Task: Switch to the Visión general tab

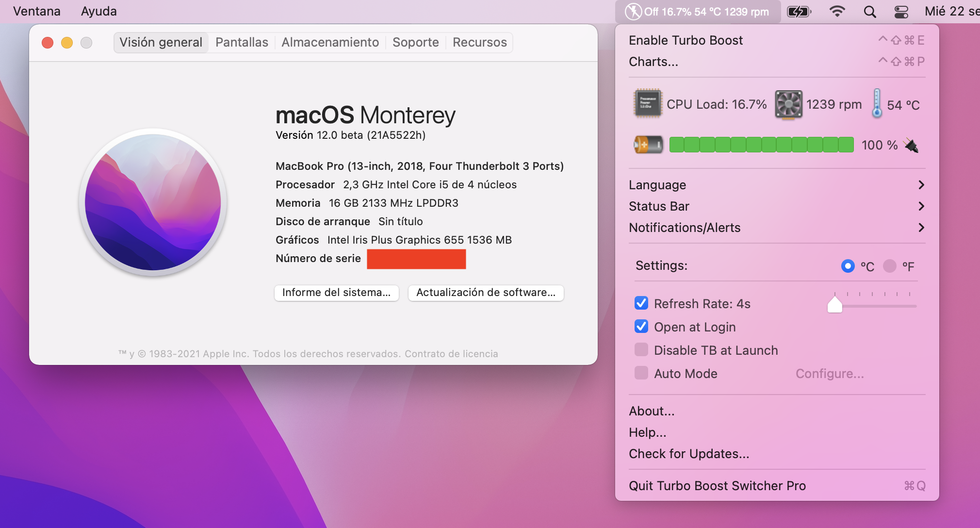Action: tap(161, 42)
